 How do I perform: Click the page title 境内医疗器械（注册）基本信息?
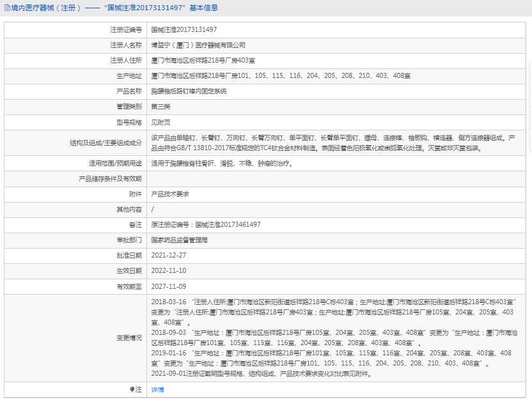pos(114,8)
